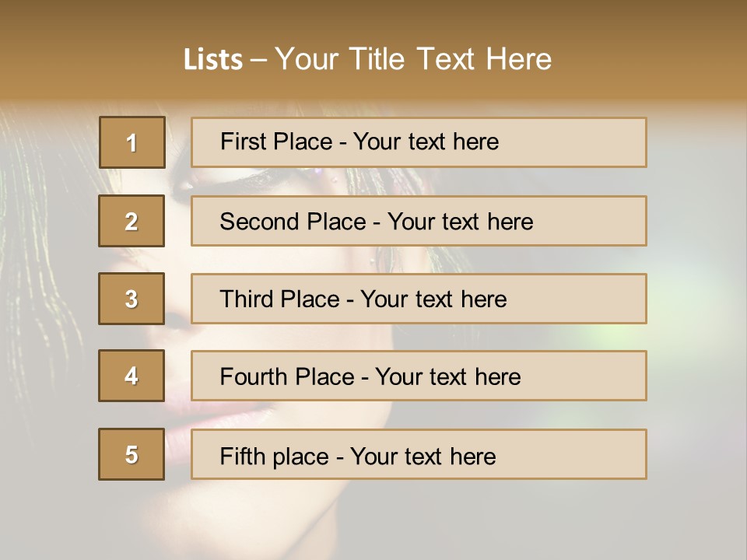Viewport: 747px width, 560px height.
Task: Click the word Third in the list
Action: [246, 299]
